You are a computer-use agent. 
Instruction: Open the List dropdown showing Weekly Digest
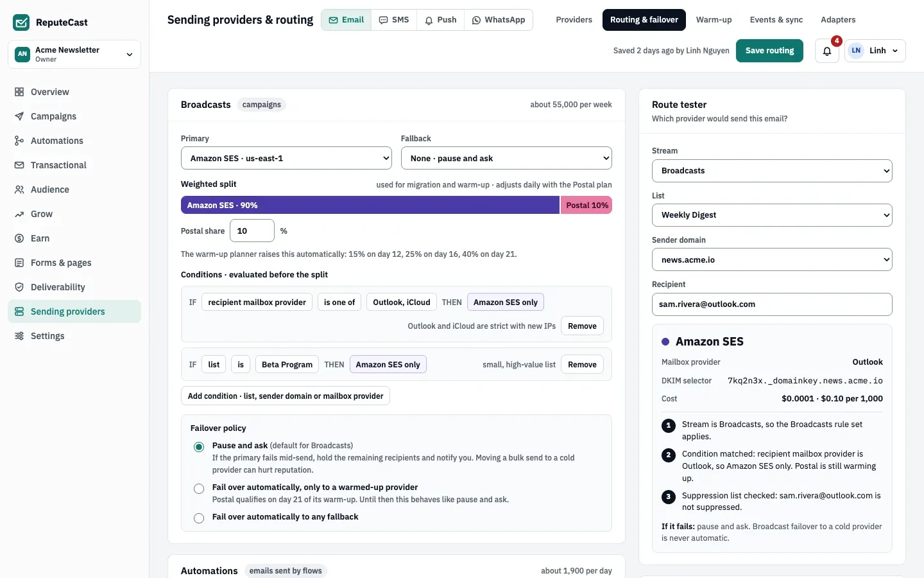(x=772, y=215)
